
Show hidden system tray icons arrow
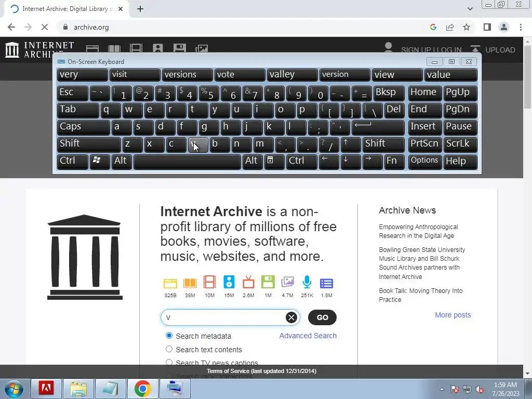442,389
